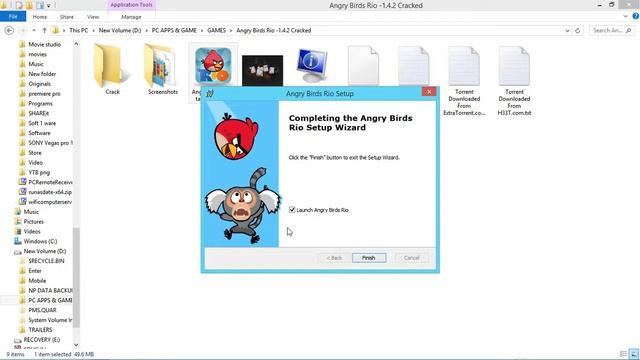
Task: Collapse the ribbon with the chevron
Action: click(626, 16)
